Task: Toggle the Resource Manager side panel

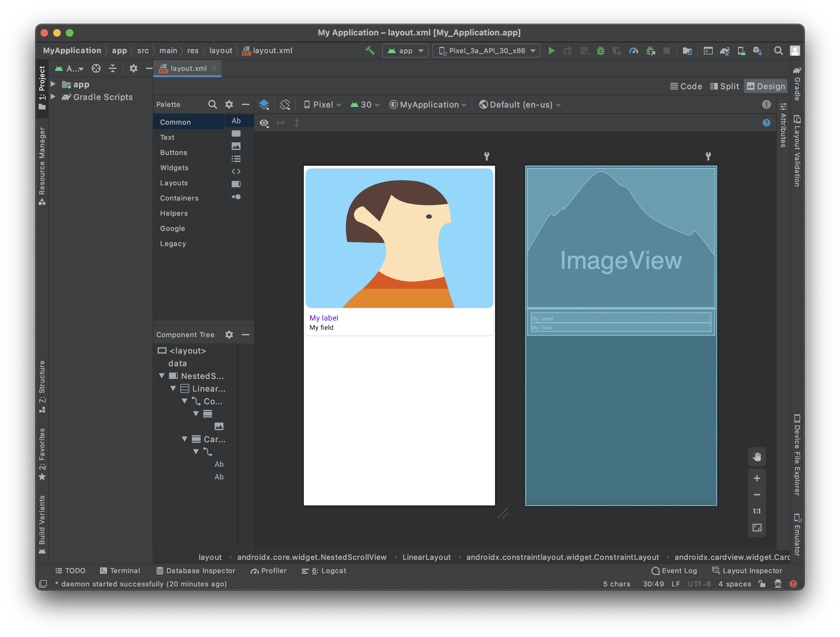Action: click(42, 166)
